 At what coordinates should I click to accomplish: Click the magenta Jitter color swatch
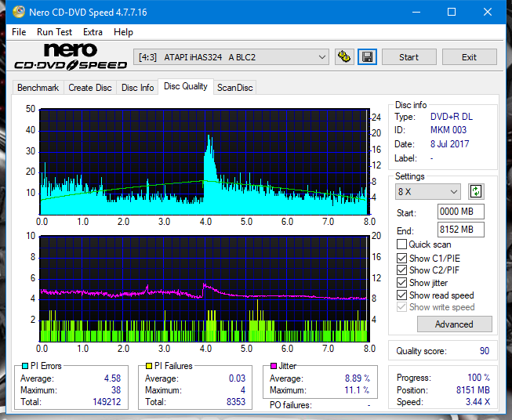(x=274, y=366)
